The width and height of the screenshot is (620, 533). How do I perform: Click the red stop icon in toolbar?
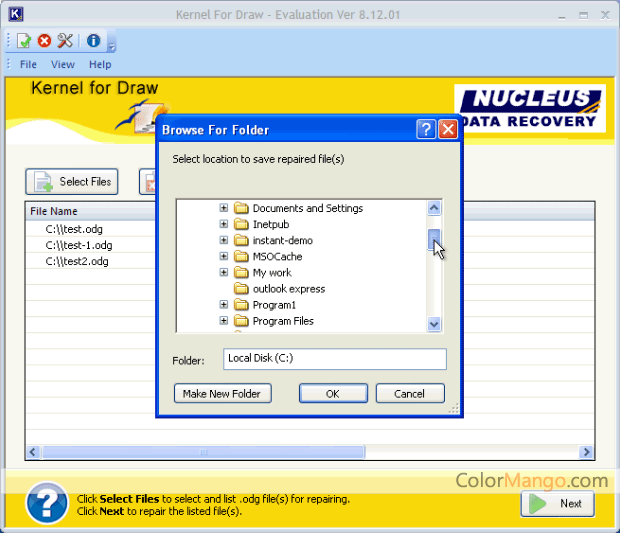click(44, 41)
